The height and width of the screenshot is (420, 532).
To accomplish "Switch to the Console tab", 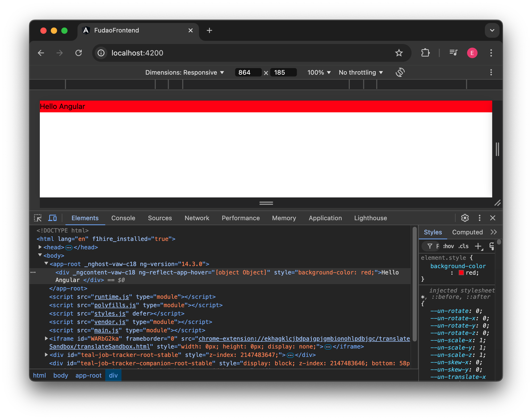I will click(x=123, y=218).
